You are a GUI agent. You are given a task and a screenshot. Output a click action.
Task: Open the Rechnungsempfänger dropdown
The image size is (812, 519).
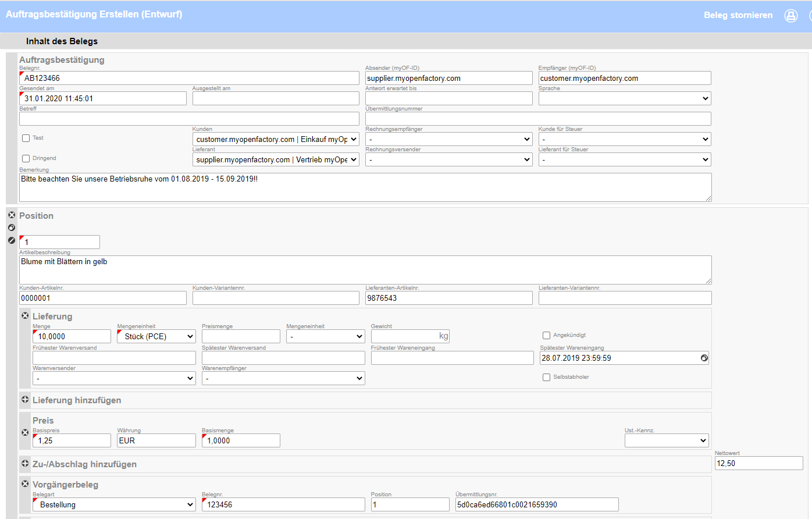(449, 139)
